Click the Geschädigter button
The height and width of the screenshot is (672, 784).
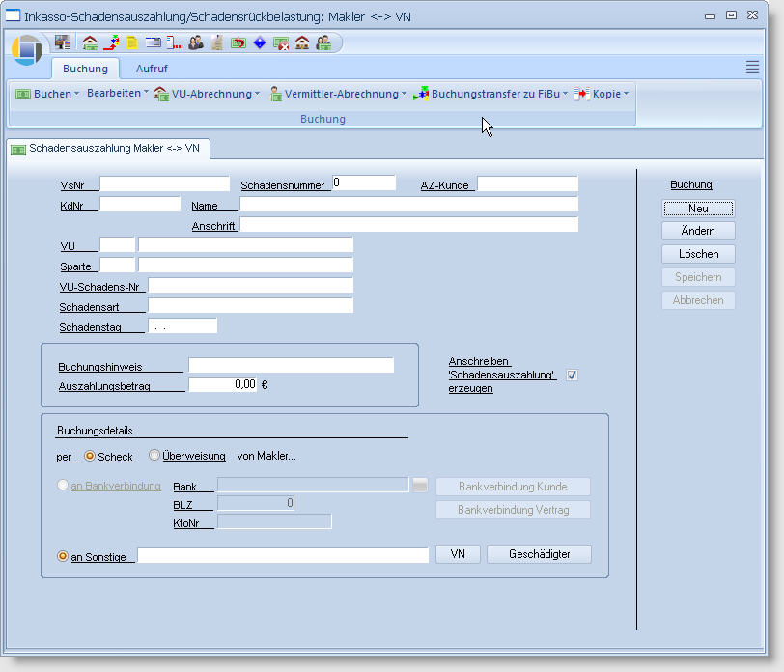pos(539,554)
